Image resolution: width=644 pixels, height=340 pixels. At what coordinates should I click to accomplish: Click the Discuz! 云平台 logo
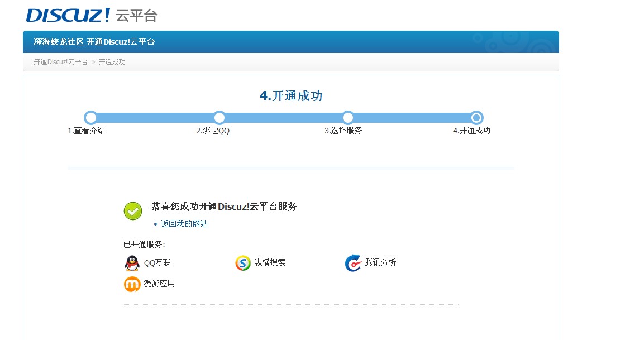tap(92, 16)
